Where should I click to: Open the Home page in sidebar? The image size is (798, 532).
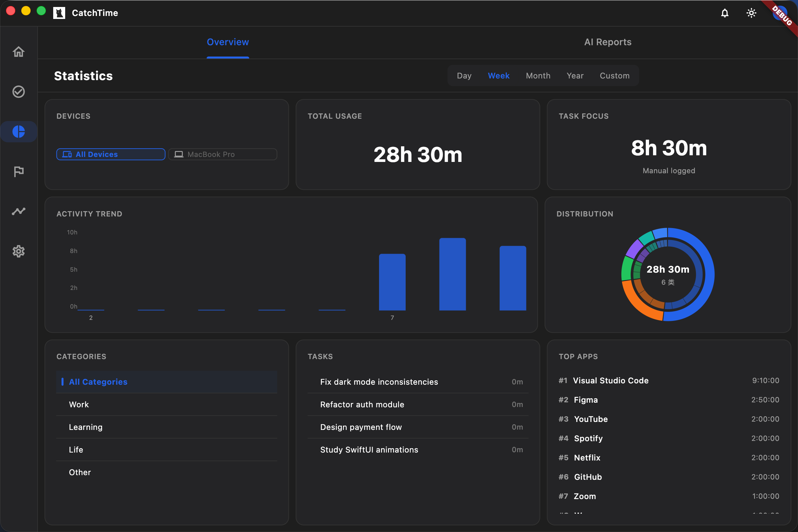pyautogui.click(x=18, y=52)
